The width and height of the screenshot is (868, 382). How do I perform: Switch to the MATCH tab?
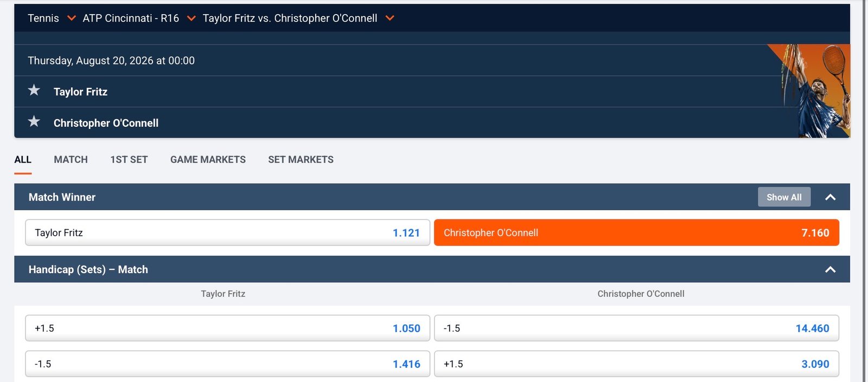pyautogui.click(x=71, y=160)
